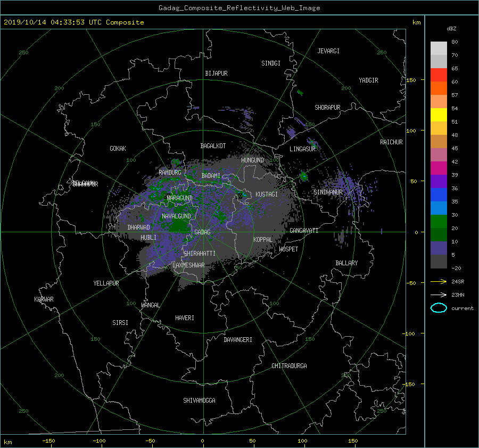Select the HANGAL town label
This screenshot has height=448, width=479.
pyautogui.click(x=150, y=305)
